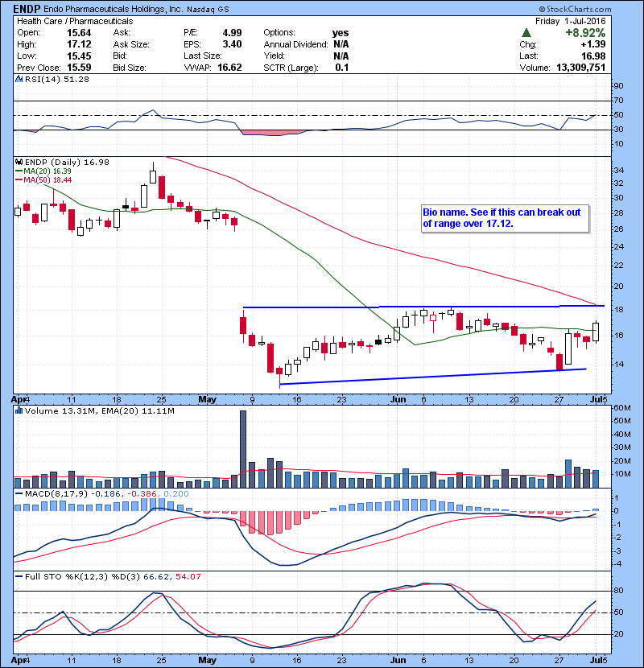Click the Jun label on price chart axis
This screenshot has height=668, width=644.
(x=398, y=400)
